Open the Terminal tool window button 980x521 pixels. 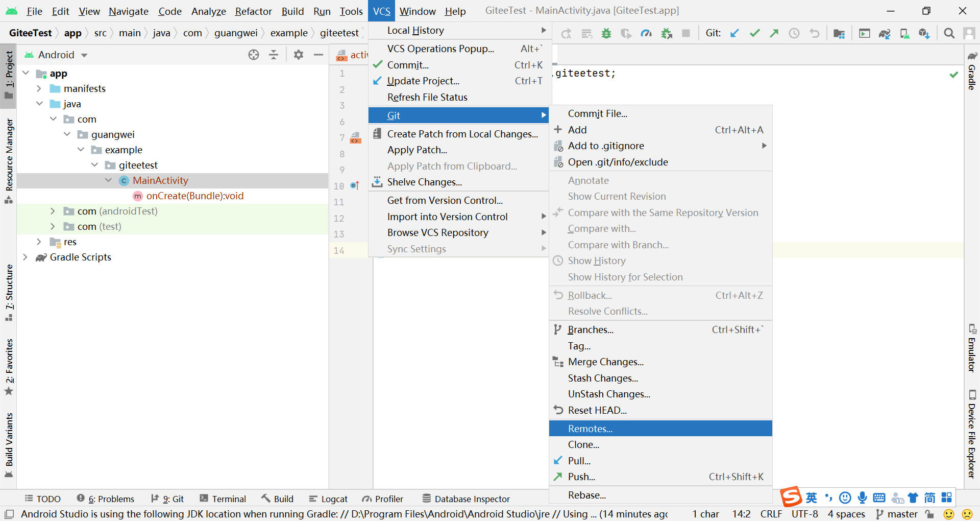[x=223, y=499]
